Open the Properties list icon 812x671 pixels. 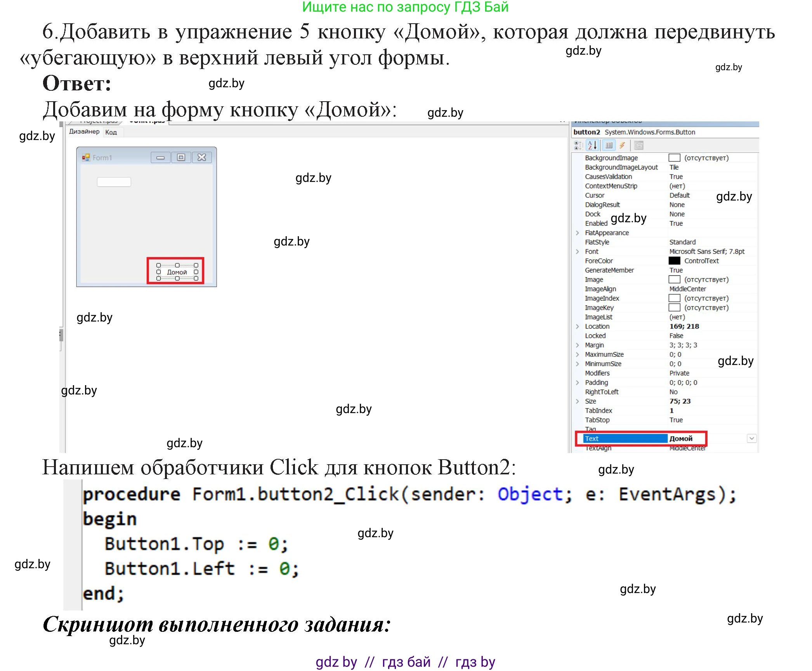pyautogui.click(x=610, y=146)
